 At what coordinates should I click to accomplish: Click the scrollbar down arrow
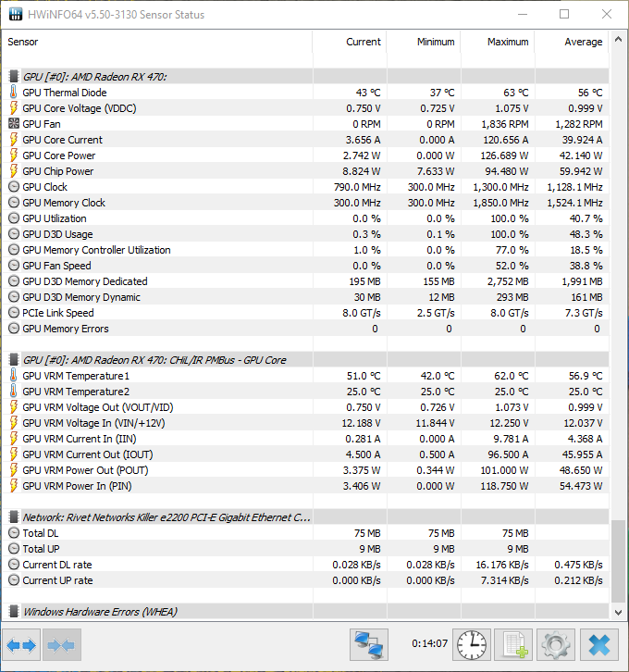[x=618, y=613]
